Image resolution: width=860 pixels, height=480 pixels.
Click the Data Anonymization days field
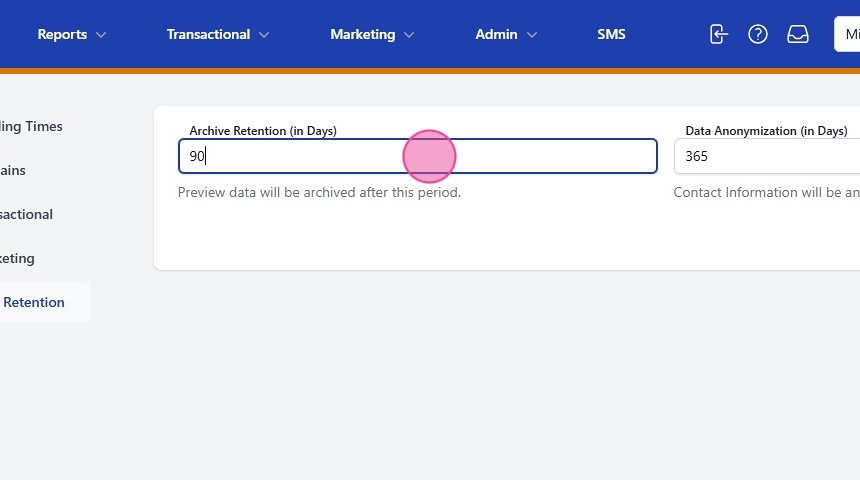tap(766, 156)
